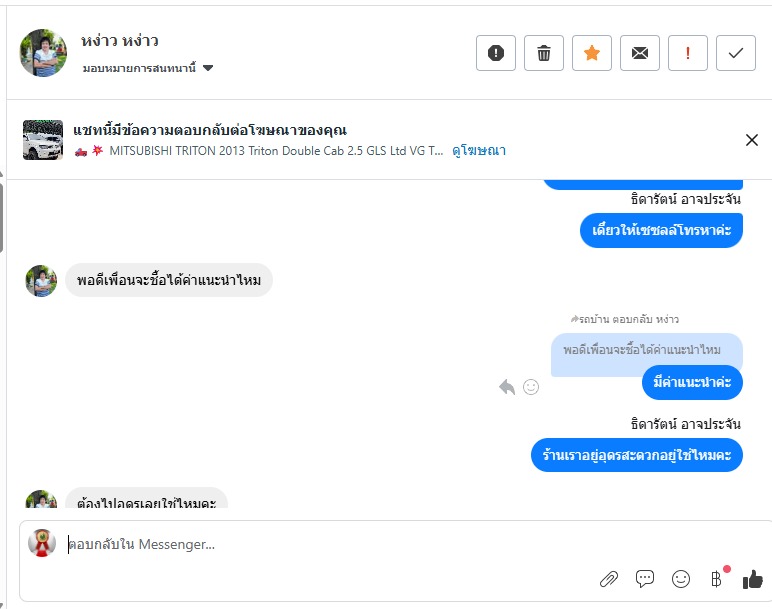Reply to the มีค่าแนะนำค่ะ message using the arrow icon

point(507,387)
